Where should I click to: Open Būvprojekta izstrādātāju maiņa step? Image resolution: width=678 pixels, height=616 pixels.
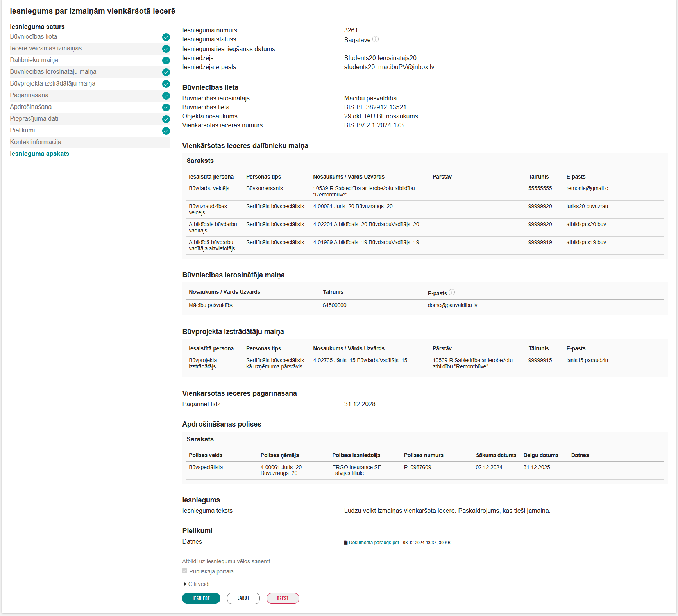click(53, 84)
